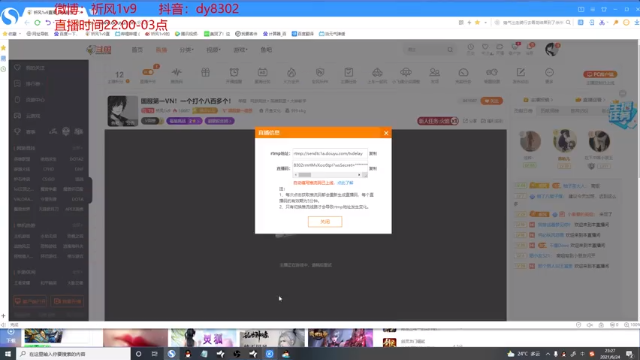Select VALORANT in the sidebar game list
640x360 pixels.
point(23,199)
